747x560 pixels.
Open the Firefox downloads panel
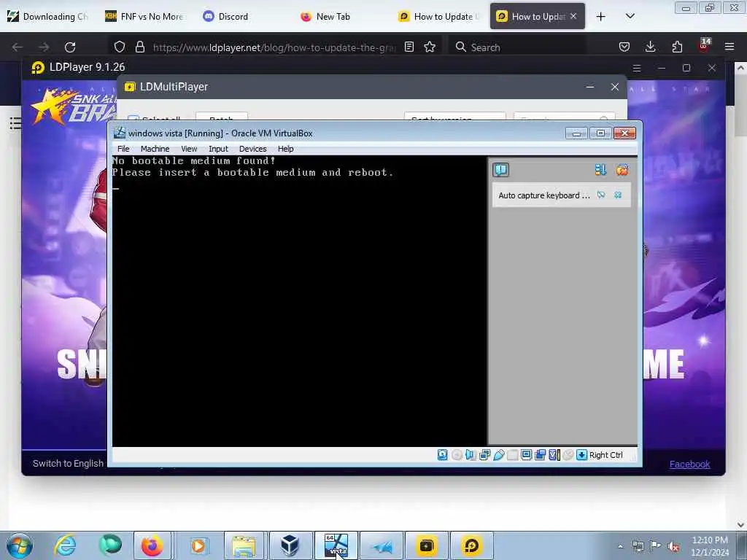point(650,47)
